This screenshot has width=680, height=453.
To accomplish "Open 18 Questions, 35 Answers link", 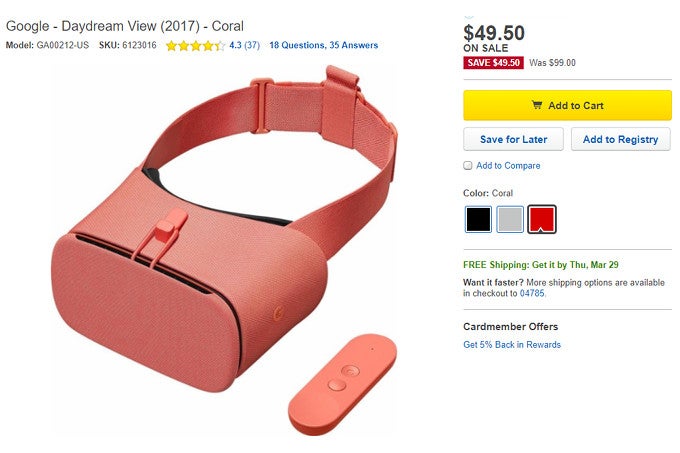I will click(x=324, y=45).
